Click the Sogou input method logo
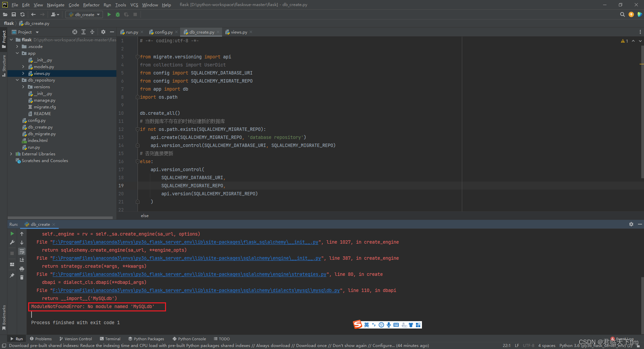The height and width of the screenshot is (349, 644). (x=358, y=324)
